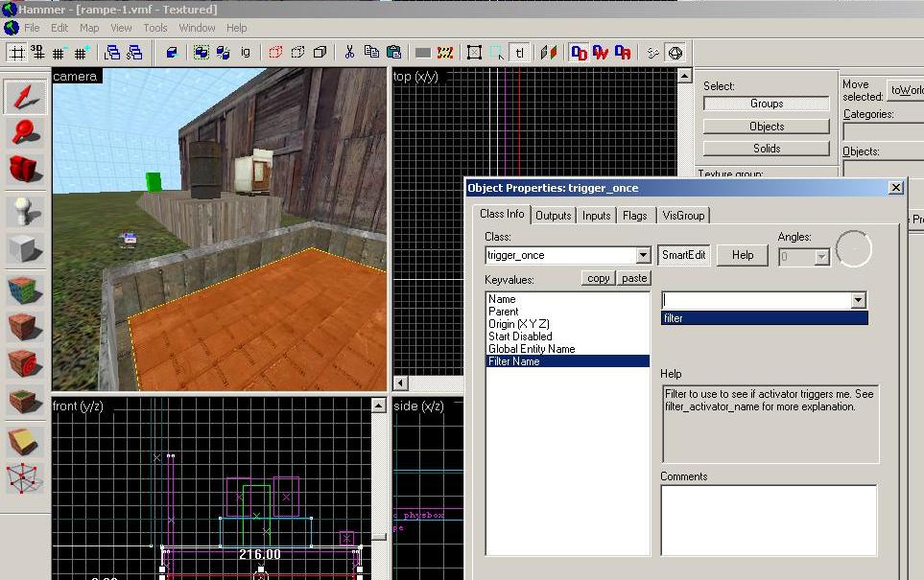This screenshot has width=924, height=580.
Task: Select the red arrow Selection tool
Action: point(25,97)
